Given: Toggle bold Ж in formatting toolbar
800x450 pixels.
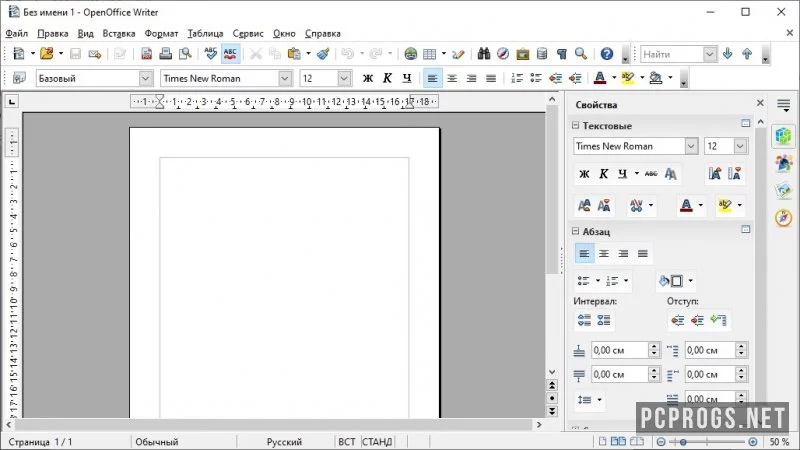Looking at the screenshot, I should pyautogui.click(x=367, y=78).
